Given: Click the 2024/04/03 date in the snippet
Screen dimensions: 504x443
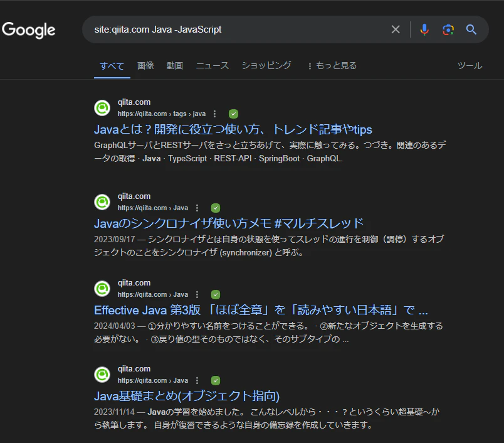Looking at the screenshot, I should coord(115,326).
